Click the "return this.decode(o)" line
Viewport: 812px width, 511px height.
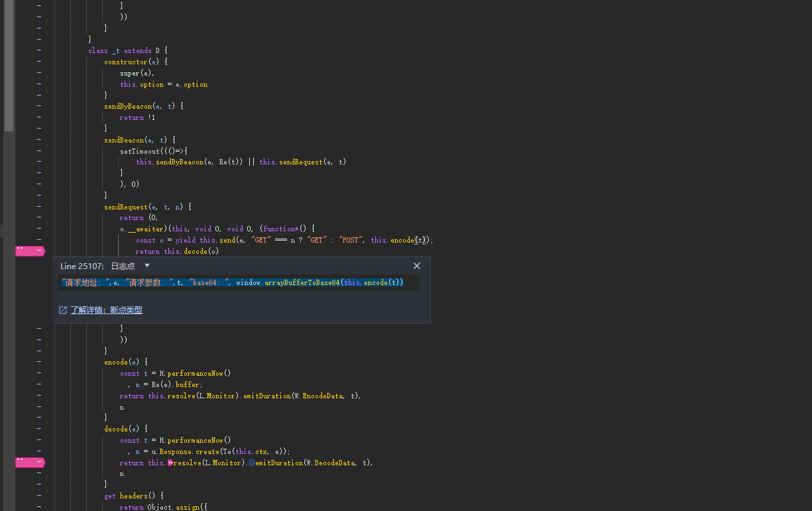[177, 251]
